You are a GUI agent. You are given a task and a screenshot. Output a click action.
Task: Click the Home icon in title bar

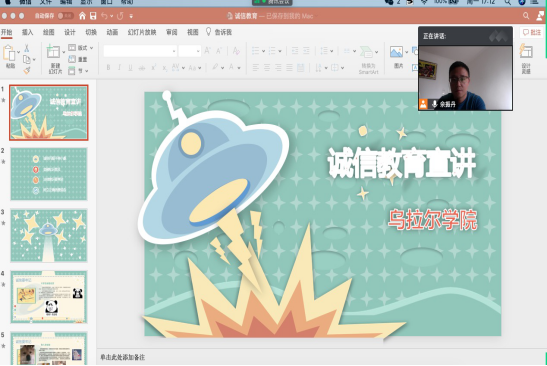[82, 16]
